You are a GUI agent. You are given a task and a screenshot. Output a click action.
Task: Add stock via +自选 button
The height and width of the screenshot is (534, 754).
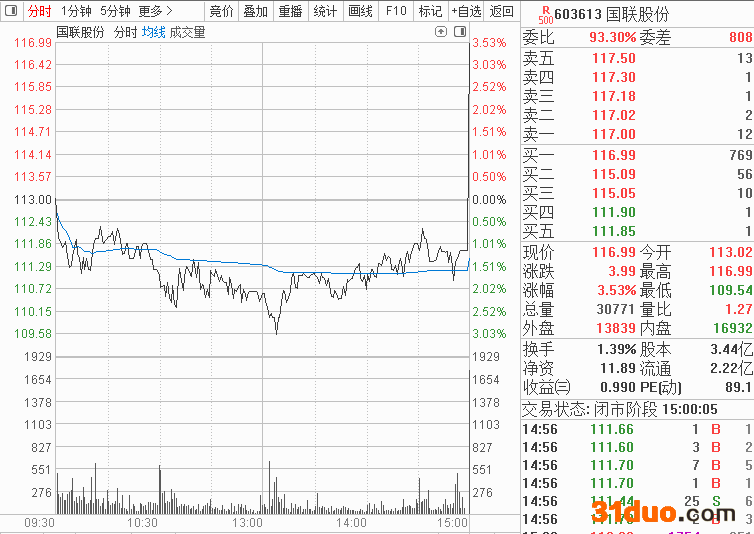466,11
